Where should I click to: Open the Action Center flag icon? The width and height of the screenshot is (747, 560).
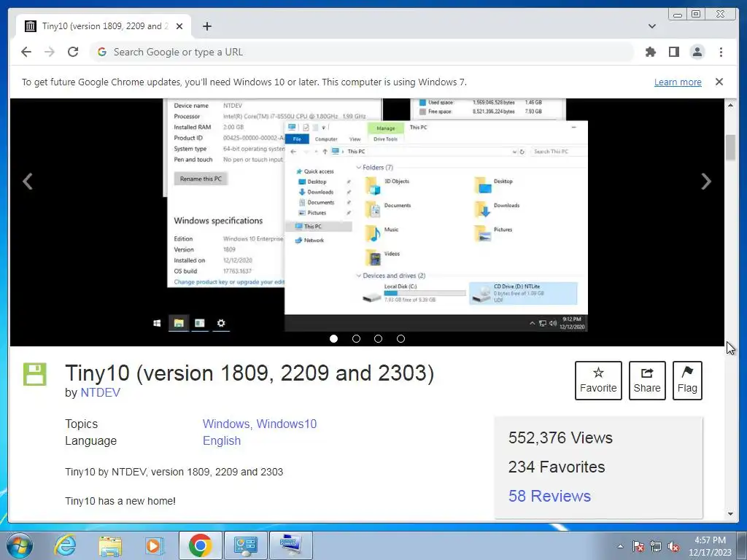pos(638,546)
